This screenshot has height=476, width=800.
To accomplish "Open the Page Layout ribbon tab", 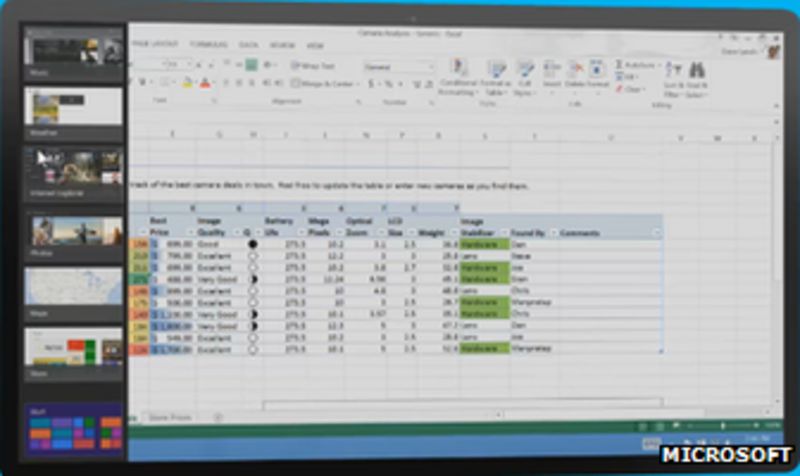I will tap(154, 45).
